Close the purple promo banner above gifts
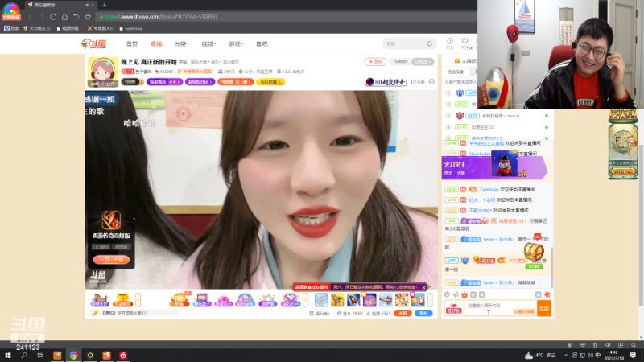Image resolution: width=644 pixels, height=362 pixels. [424, 287]
